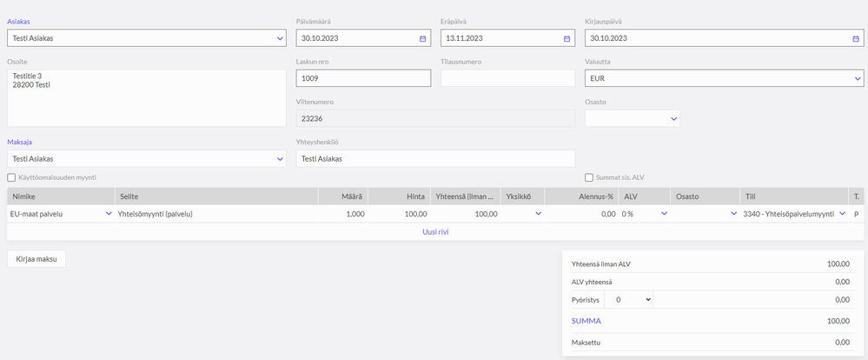This screenshot has height=360, width=868.
Task: Click the Alennus-% column header
Action: pos(581,196)
